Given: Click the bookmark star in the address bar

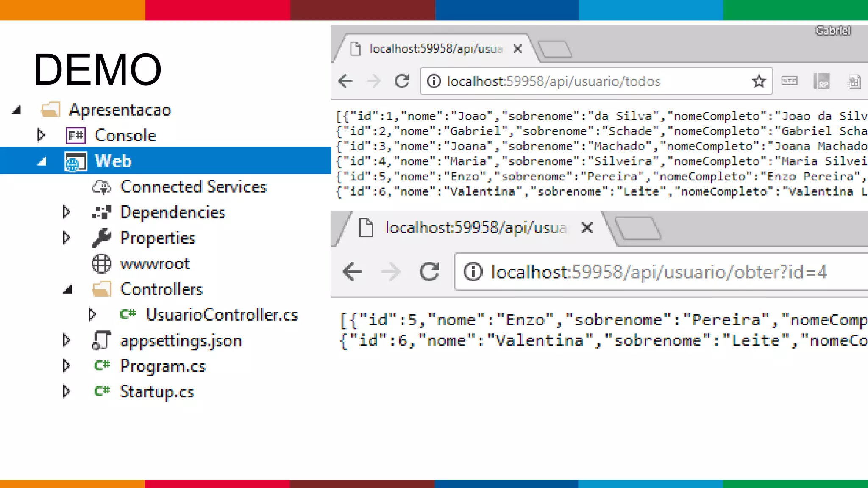Looking at the screenshot, I should (759, 81).
